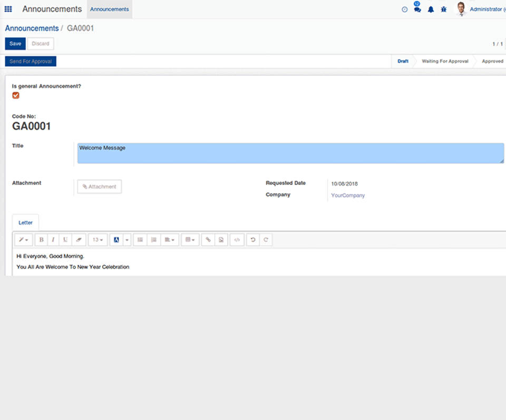Open the conversations chat icon
The height and width of the screenshot is (420, 506).
pos(417,9)
